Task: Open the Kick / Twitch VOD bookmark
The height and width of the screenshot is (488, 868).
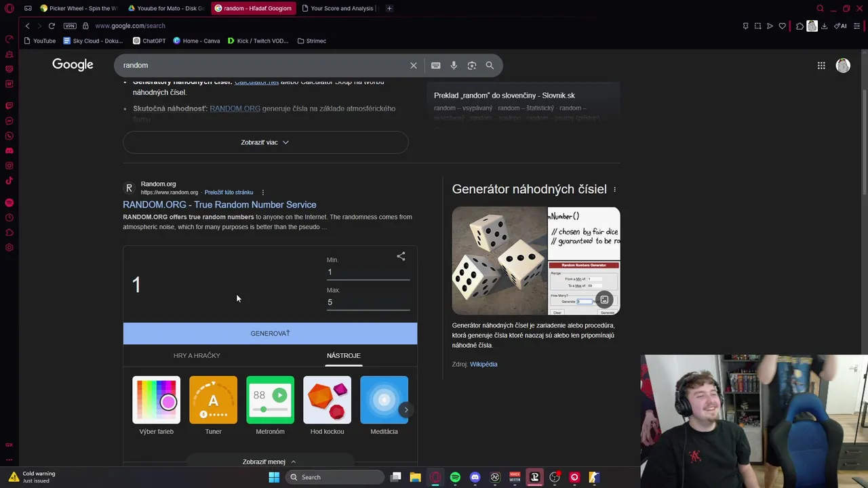Action: point(258,41)
